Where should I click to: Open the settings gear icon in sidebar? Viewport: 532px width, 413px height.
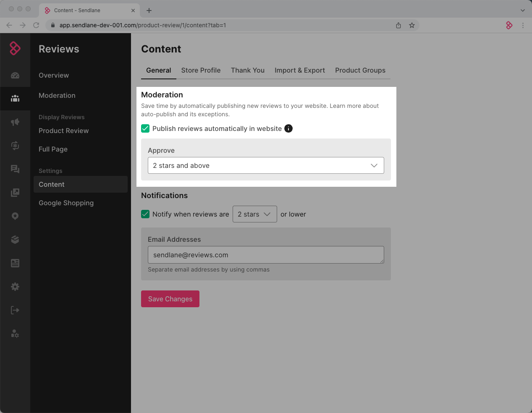15,287
